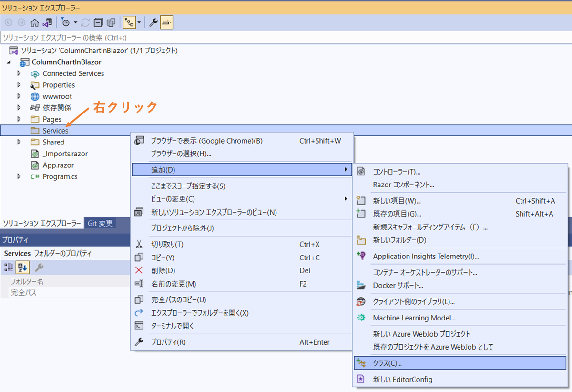Viewport: 572px width, 392px height.
Task: Click the rename icon for 名前の変更(M)
Action: pos(139,284)
